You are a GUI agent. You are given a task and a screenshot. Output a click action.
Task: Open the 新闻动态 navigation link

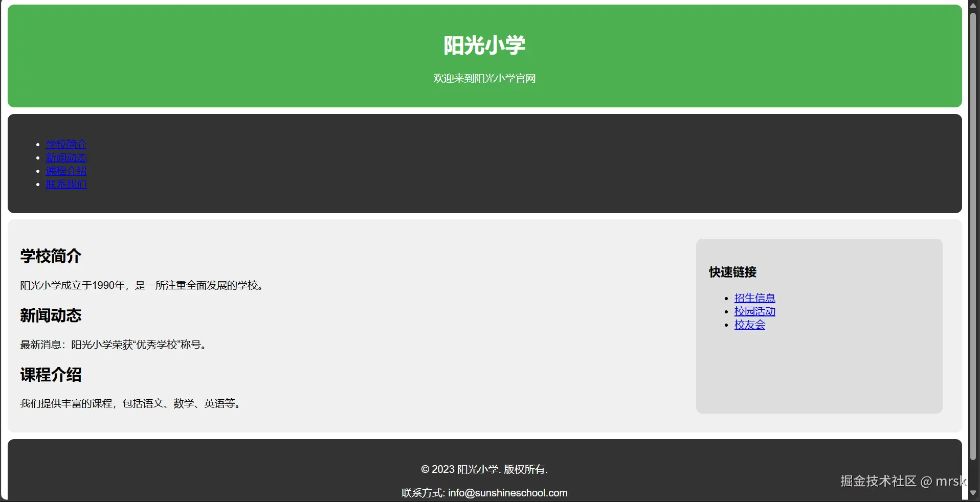[x=65, y=158]
